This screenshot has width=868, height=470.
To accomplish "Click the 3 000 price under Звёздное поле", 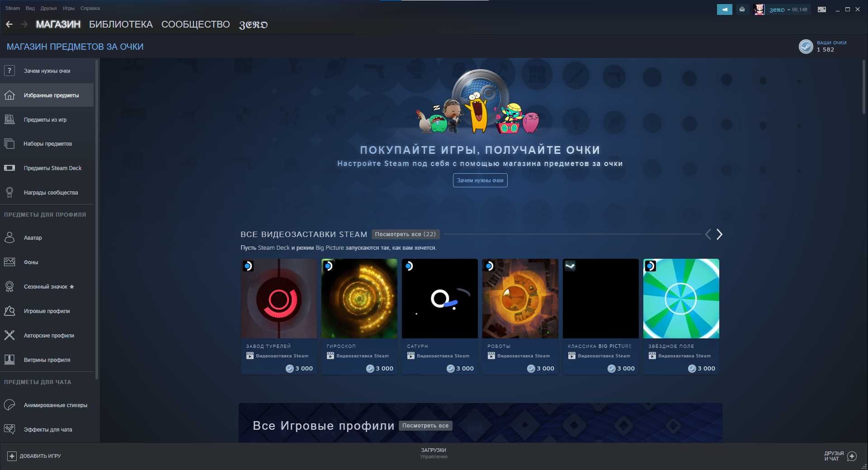I will click(x=702, y=369).
